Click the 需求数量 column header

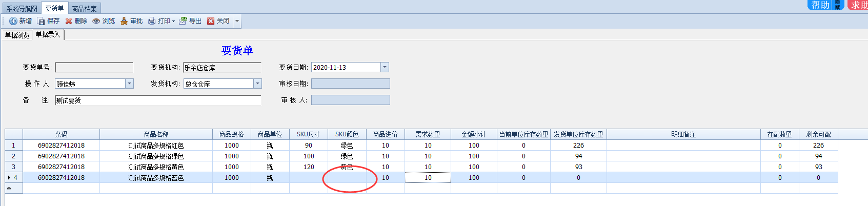pos(428,134)
